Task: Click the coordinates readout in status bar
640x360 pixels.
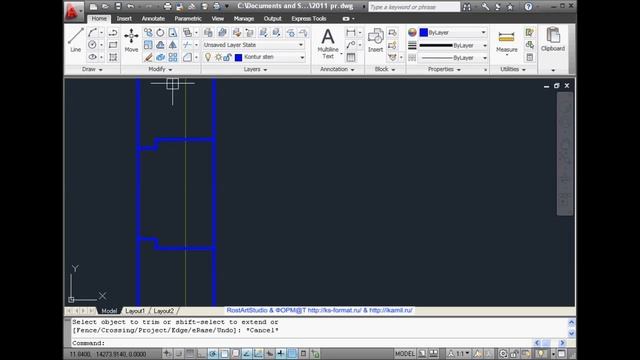Action: (108, 354)
